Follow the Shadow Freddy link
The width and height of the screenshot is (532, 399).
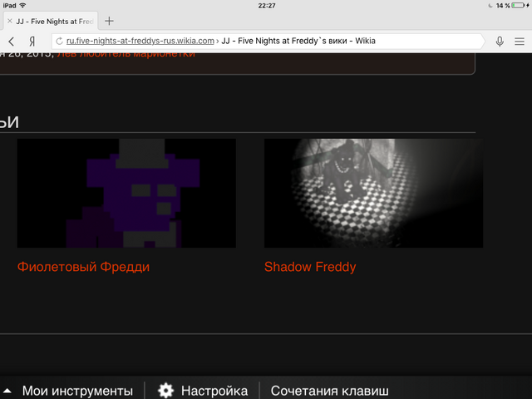310,267
